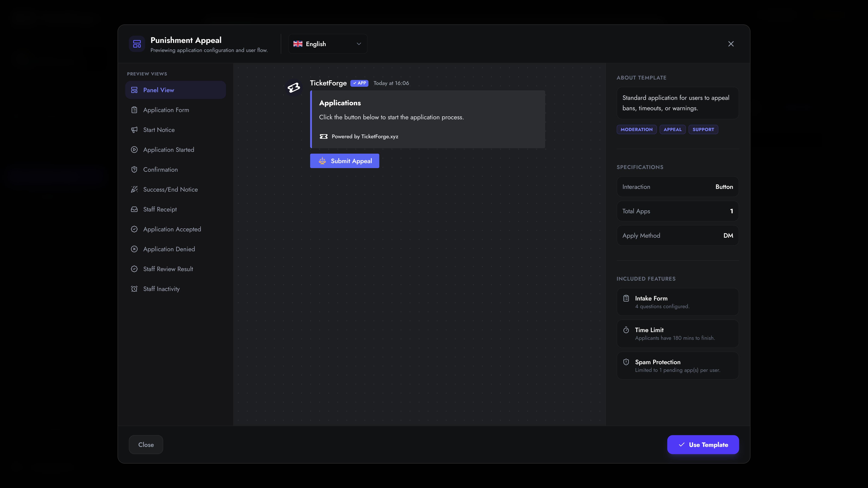868x488 pixels.
Task: Click the Apply Method DM row
Action: [678, 235]
